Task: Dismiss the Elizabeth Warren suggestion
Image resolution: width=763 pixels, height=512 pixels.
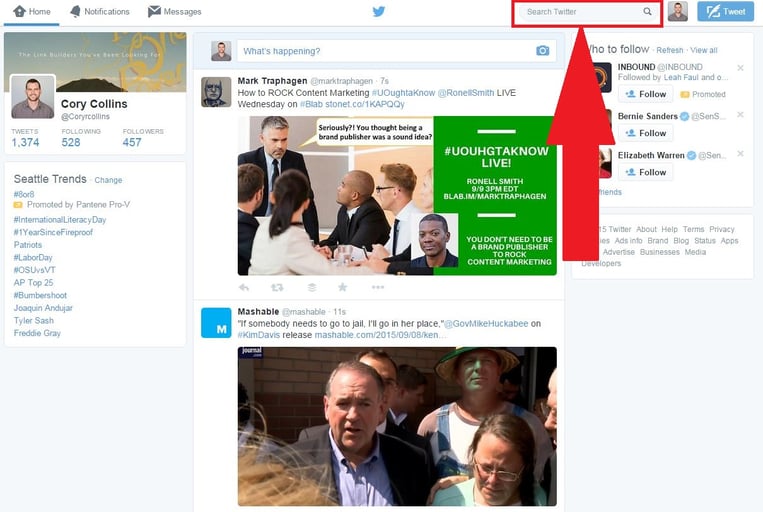Action: (740, 153)
